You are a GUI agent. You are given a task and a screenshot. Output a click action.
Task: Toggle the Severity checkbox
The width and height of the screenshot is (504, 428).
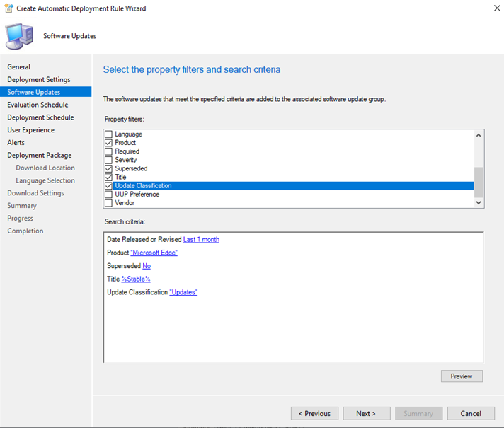click(x=108, y=160)
